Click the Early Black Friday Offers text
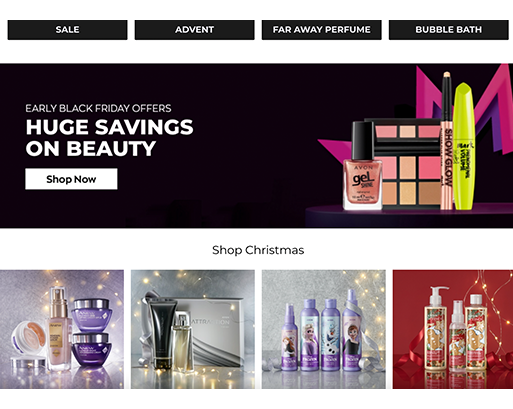Viewport: 513px width, 409px height. [98, 108]
